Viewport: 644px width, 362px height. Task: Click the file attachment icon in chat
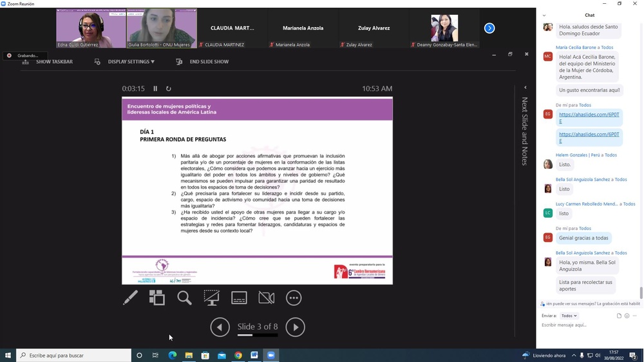619,316
